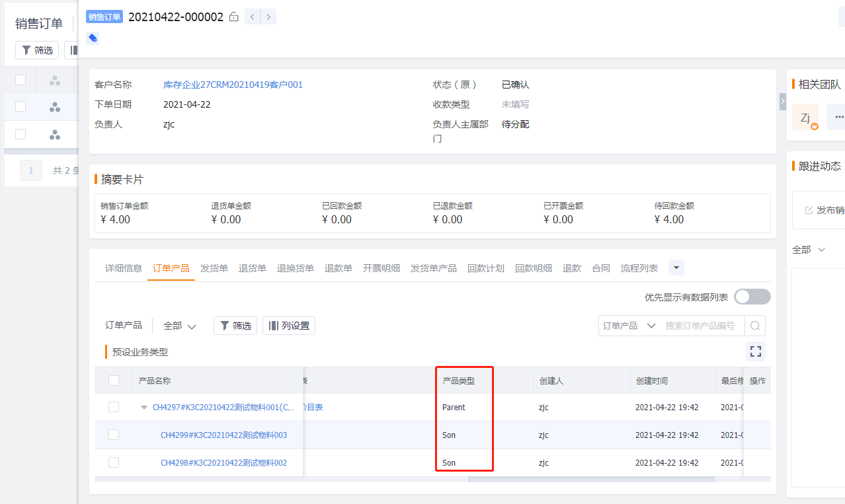Toggle the priority display data list switch
Image resolution: width=845 pixels, height=504 pixels.
752,297
